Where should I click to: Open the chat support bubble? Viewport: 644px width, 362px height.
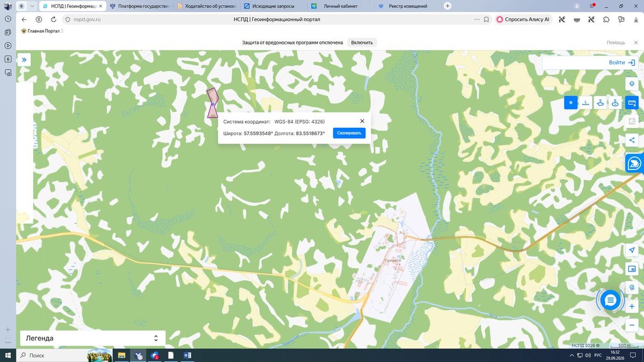pos(610,300)
